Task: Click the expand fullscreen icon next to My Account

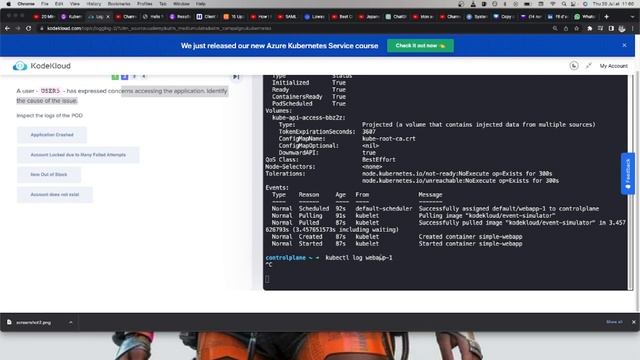Action: (589, 66)
